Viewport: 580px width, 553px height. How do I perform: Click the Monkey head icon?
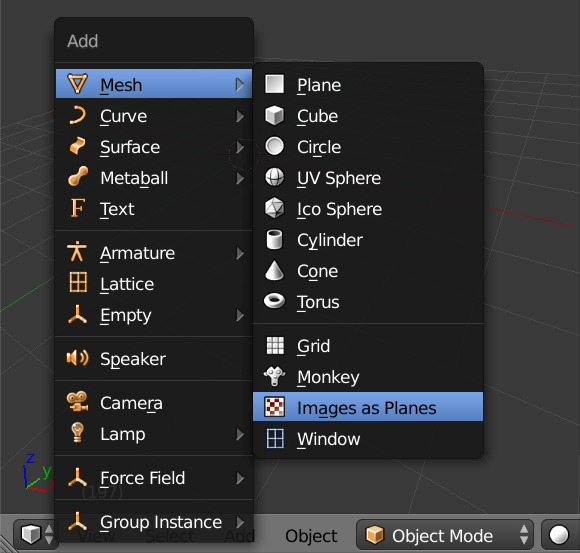[274, 376]
